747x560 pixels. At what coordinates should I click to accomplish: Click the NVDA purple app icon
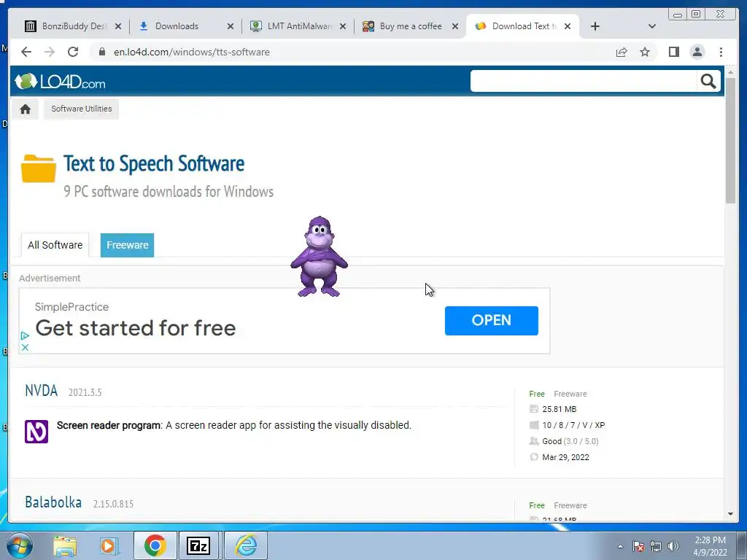(36, 432)
